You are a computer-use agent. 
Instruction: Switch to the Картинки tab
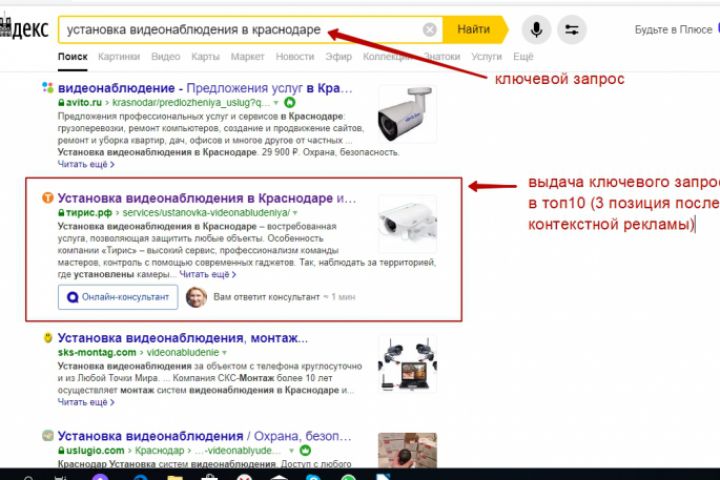pyautogui.click(x=119, y=57)
